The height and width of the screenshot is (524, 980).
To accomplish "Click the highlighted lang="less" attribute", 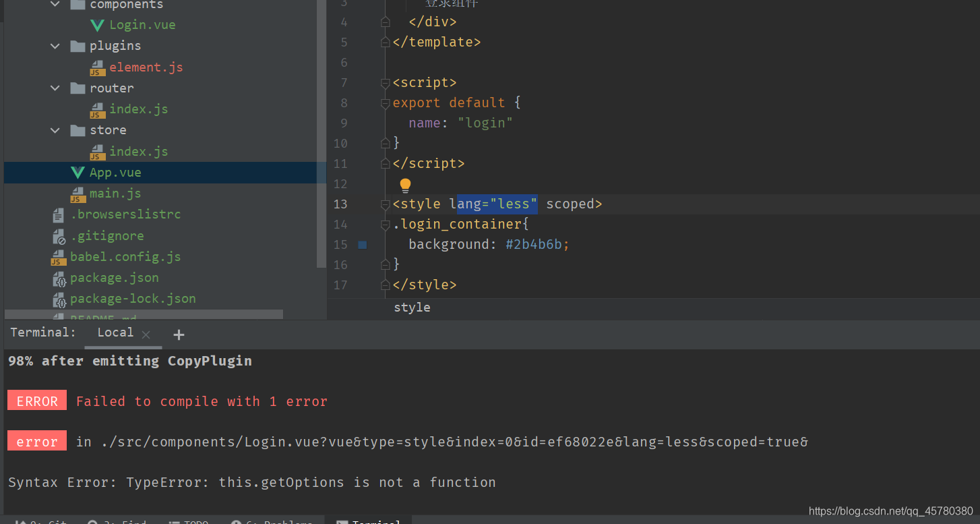I will 497,204.
